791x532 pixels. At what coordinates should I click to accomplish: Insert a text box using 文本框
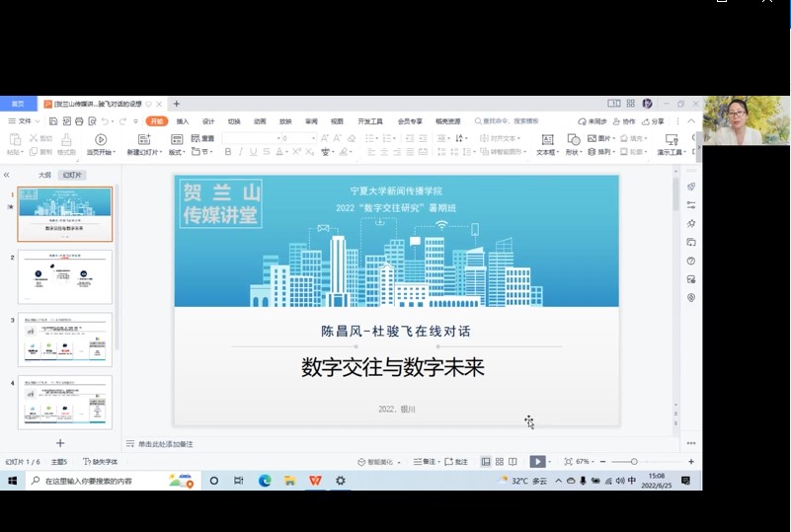tap(546, 140)
